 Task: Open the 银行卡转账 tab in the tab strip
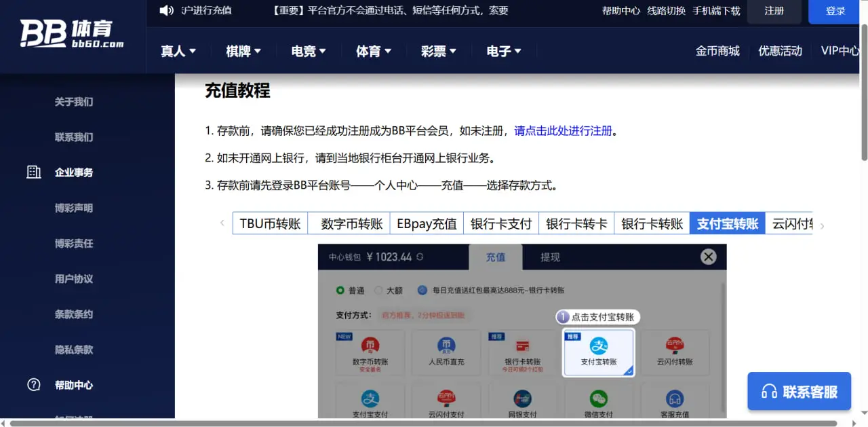point(652,223)
